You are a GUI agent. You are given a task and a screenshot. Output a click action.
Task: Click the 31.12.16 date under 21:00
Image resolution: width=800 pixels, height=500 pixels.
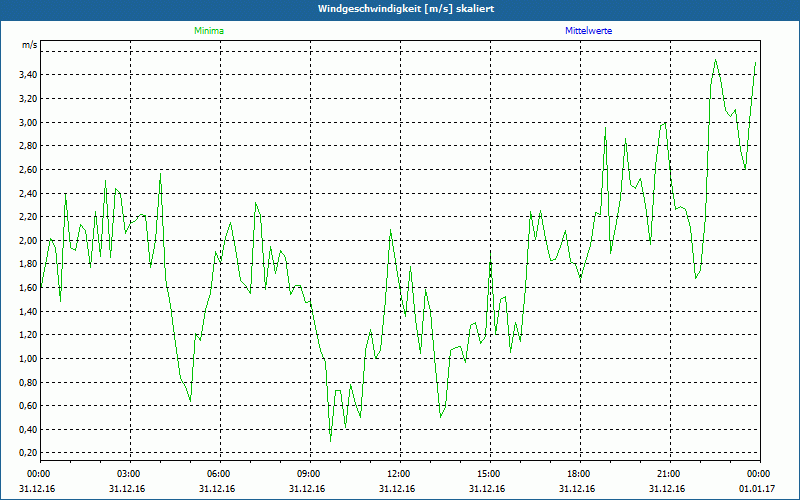pyautogui.click(x=667, y=489)
